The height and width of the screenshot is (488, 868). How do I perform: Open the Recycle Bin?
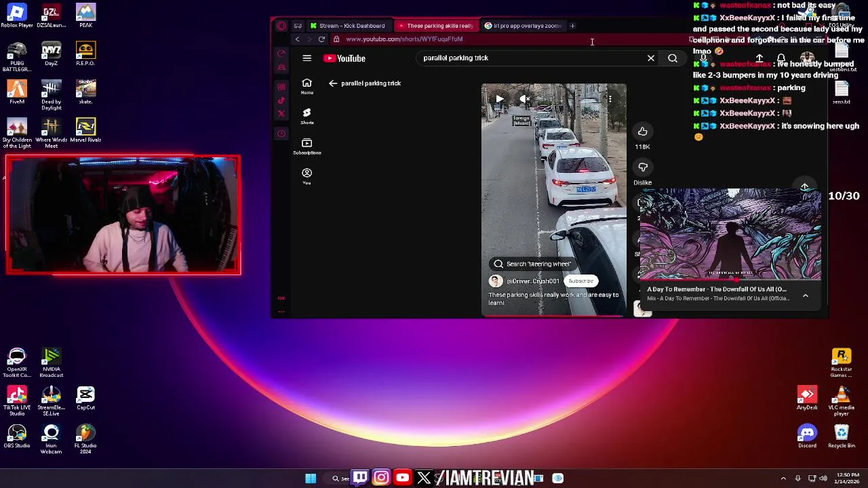coord(841,436)
